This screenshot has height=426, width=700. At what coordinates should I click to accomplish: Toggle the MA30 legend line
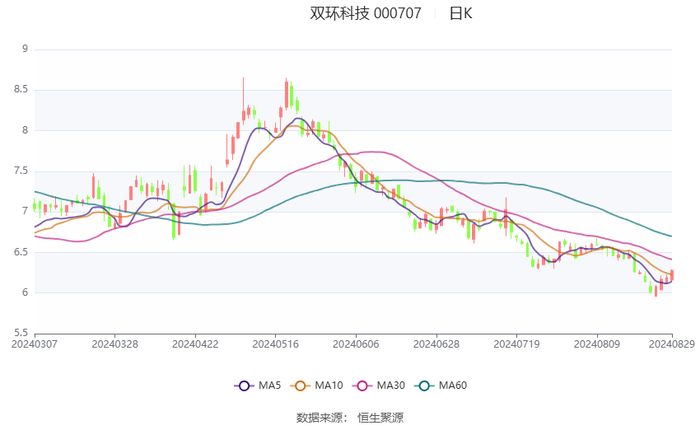[379, 385]
